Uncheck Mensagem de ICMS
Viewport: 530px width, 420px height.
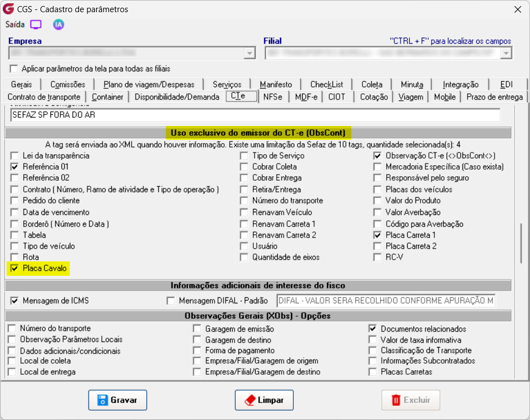[x=14, y=301]
